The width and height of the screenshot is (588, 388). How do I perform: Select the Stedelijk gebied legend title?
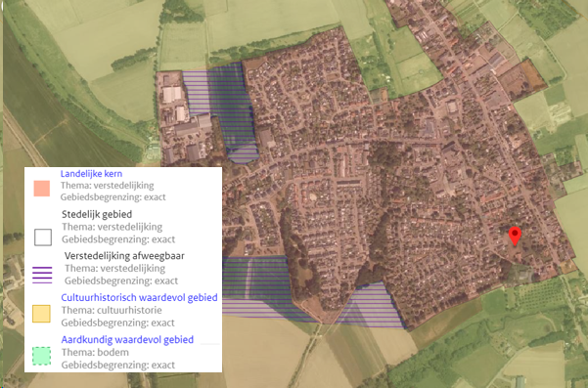pyautogui.click(x=97, y=215)
